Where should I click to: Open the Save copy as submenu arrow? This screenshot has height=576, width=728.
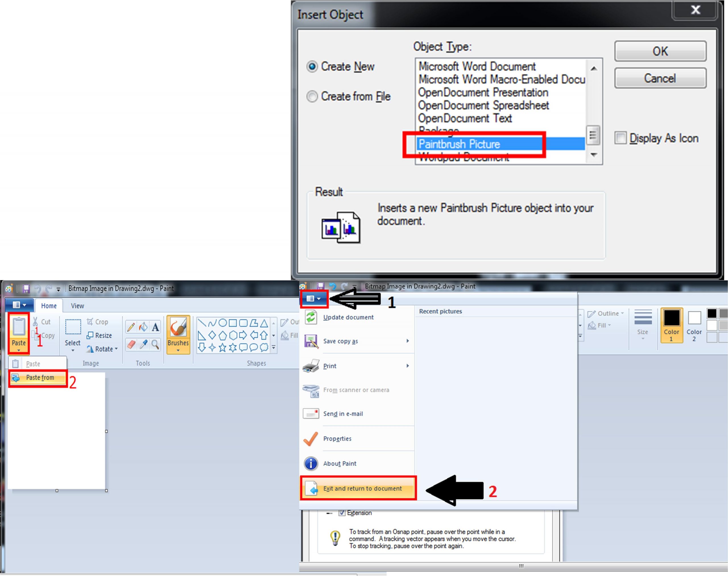pos(407,341)
